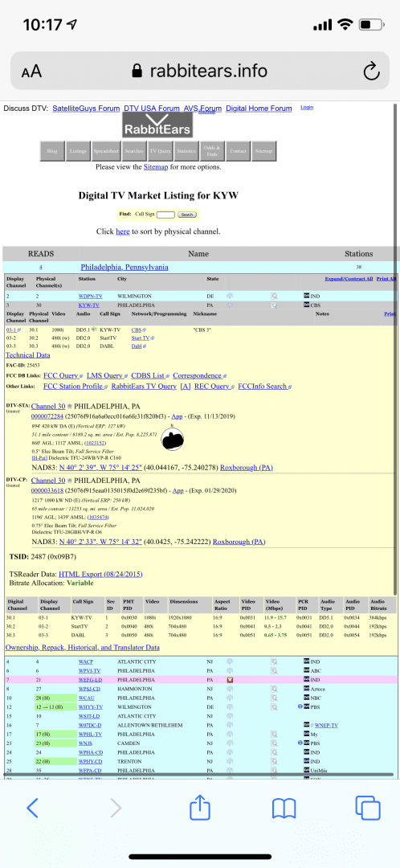
Task: Click the Login link
Action: [307, 108]
